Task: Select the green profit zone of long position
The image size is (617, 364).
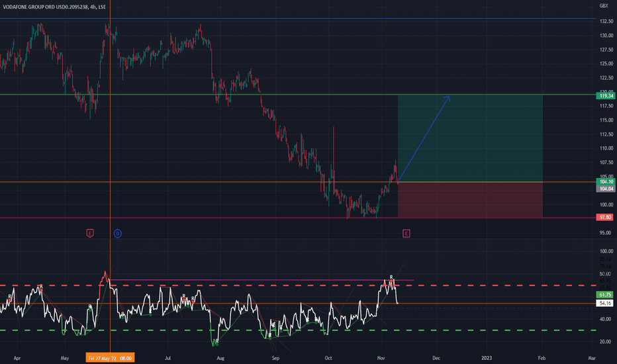Action: coord(470,138)
